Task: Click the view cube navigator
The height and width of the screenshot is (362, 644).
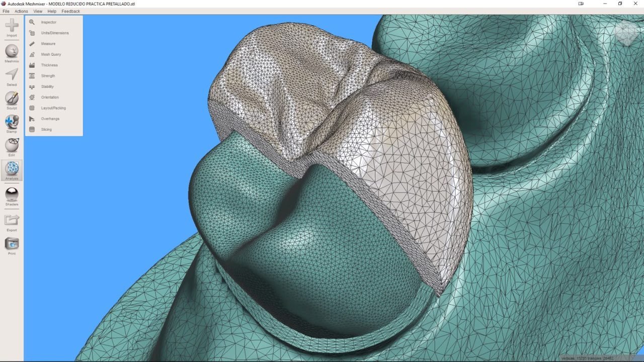Action: pos(626,33)
